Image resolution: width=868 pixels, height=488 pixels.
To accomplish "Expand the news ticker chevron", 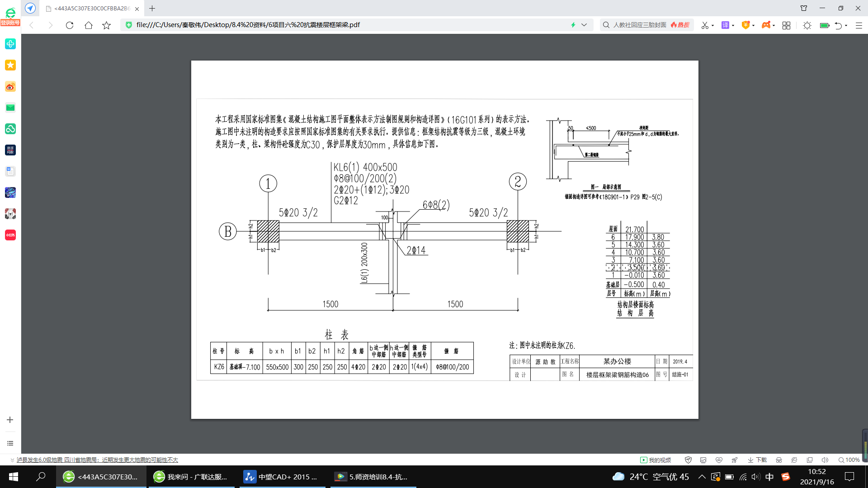I will (12, 460).
